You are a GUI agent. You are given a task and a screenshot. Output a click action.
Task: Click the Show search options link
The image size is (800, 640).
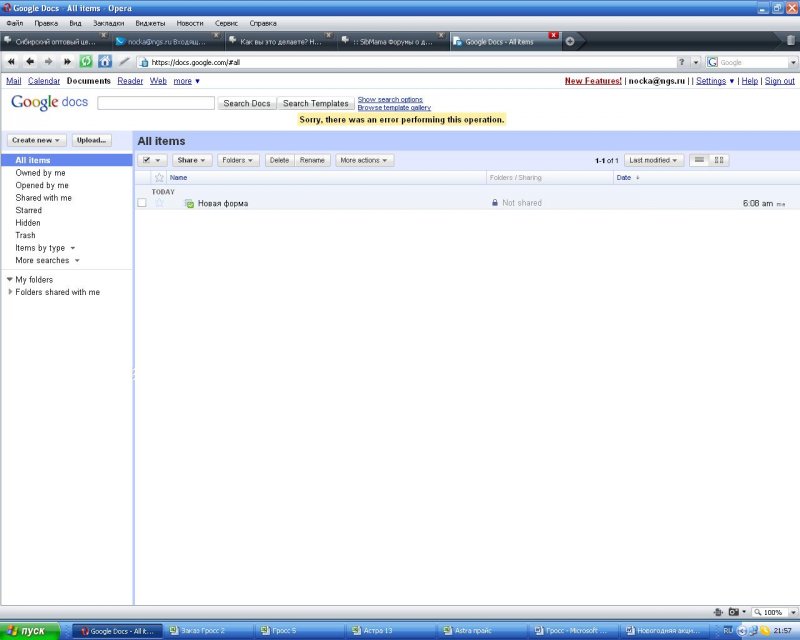[x=390, y=100]
